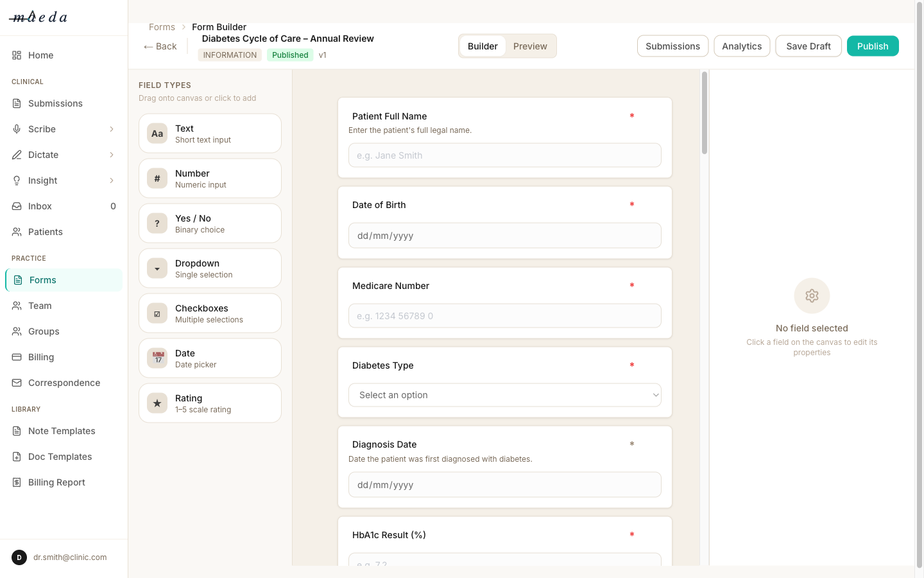The height and width of the screenshot is (578, 924).
Task: Select the Text field type icon
Action: (157, 133)
